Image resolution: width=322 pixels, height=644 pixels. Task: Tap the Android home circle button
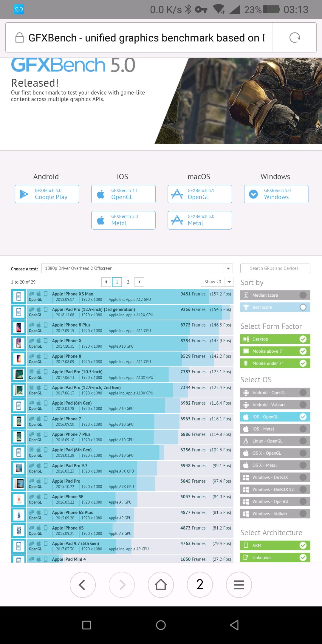[161, 625]
